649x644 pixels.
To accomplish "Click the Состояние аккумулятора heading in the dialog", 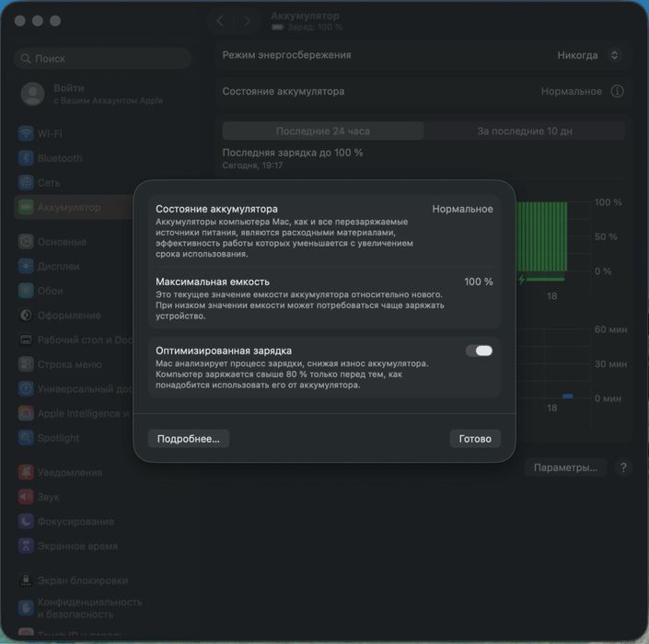I will pos(217,209).
